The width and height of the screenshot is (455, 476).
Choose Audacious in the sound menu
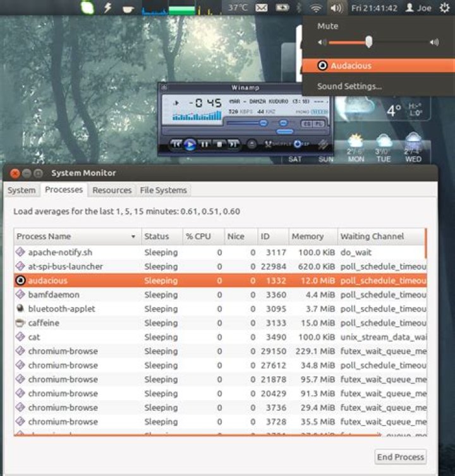tap(379, 66)
